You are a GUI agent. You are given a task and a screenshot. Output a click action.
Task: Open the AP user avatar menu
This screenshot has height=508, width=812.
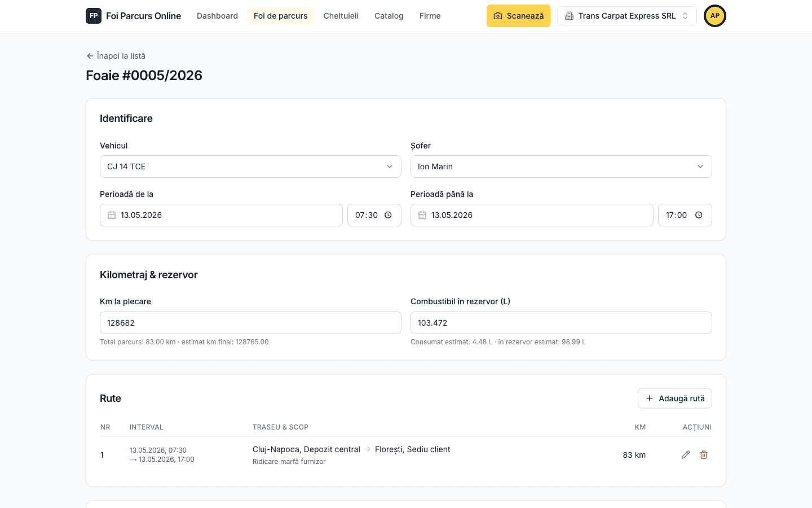coord(715,16)
